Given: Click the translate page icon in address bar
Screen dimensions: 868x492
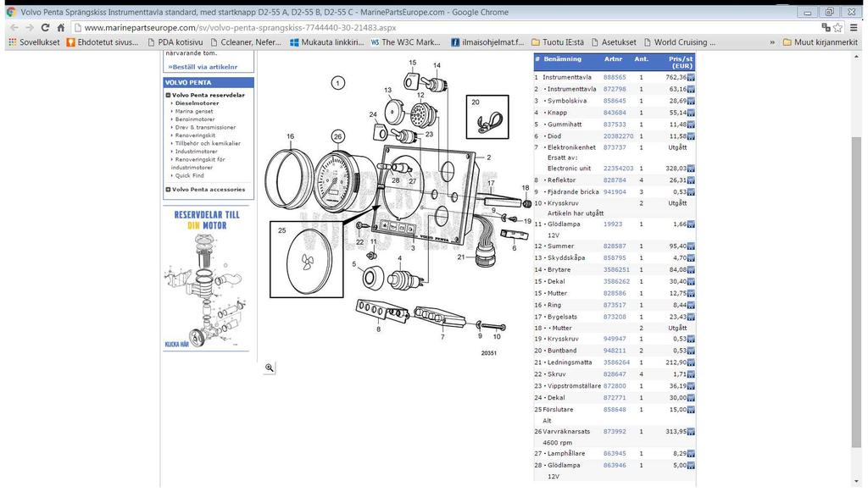Looking at the screenshot, I should (826, 28).
